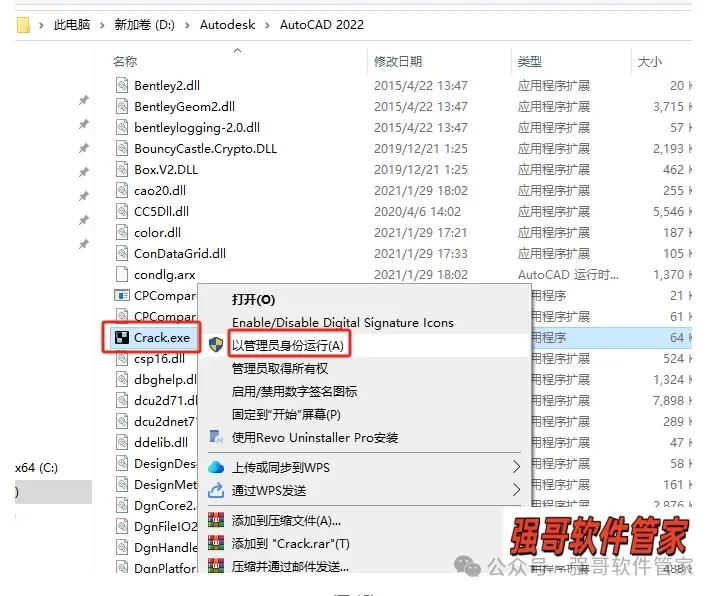Sort by the 大小 column header
The height and width of the screenshot is (596, 717).
pyautogui.click(x=650, y=61)
